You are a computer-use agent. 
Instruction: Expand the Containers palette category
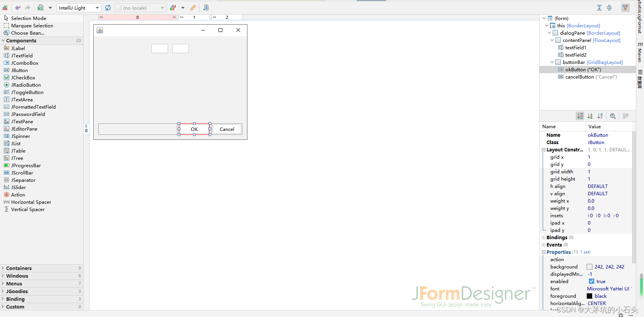click(x=3, y=268)
